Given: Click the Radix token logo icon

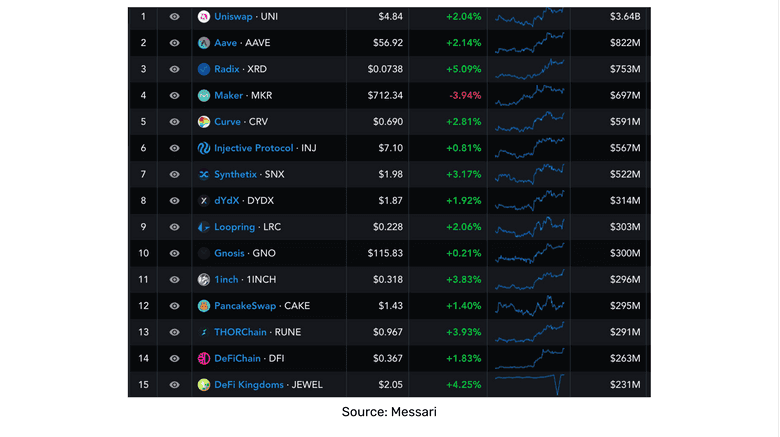Looking at the screenshot, I should point(204,69).
